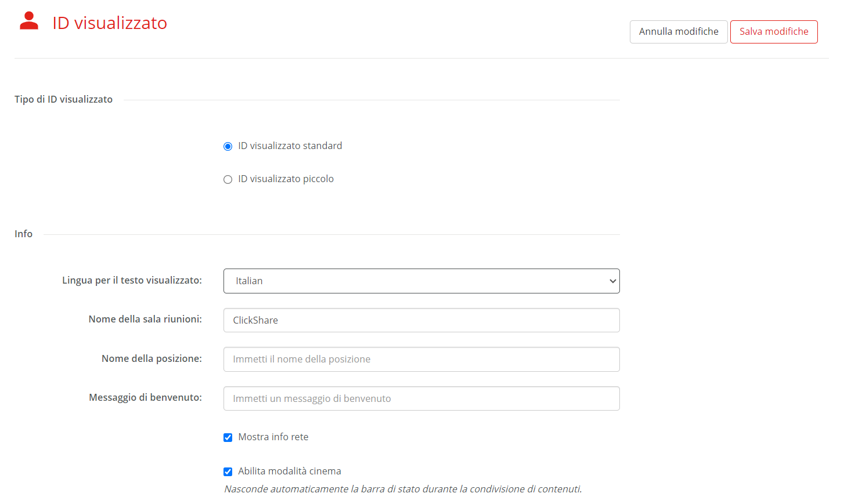Click the Mostra info rete label
The image size is (851, 504).
[273, 437]
